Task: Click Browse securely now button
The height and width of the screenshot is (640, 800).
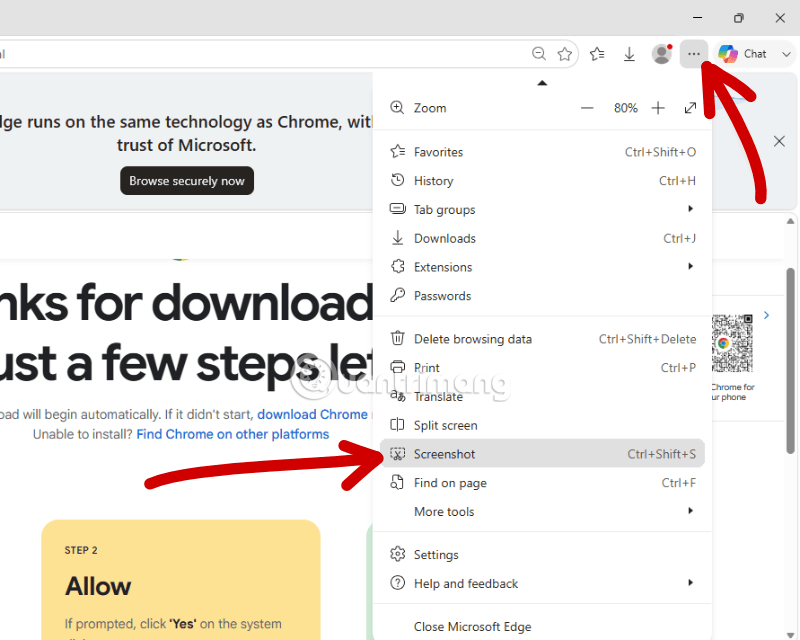Action: click(x=187, y=181)
